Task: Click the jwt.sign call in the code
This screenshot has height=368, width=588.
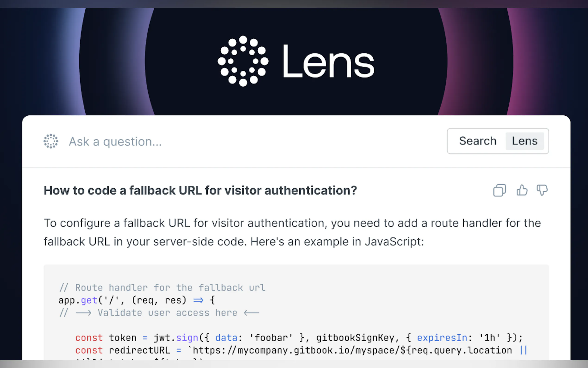Action: (176, 338)
